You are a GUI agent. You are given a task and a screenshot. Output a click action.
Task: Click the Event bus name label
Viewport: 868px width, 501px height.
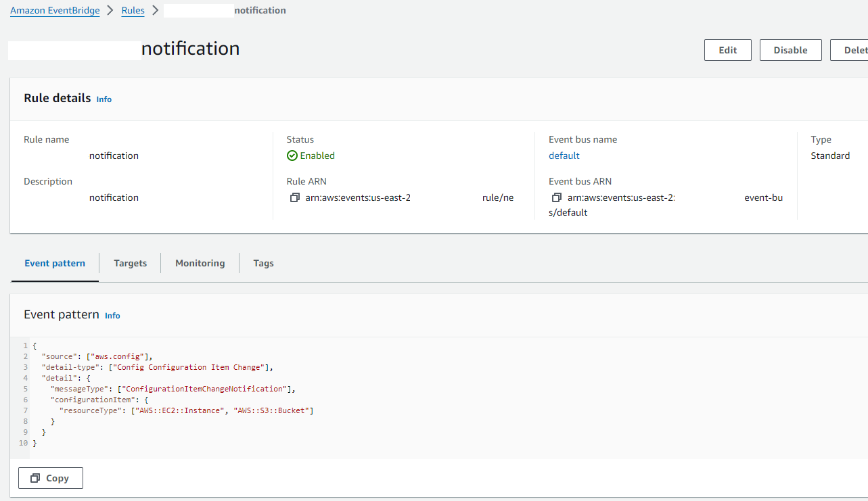pyautogui.click(x=583, y=139)
